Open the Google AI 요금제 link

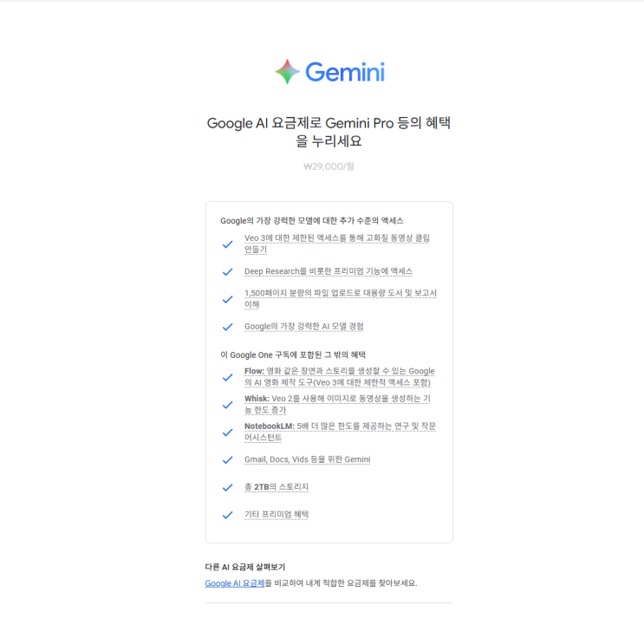[235, 583]
